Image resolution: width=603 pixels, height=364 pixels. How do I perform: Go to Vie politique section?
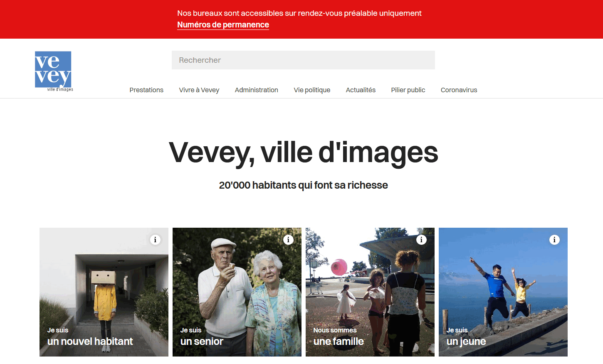pos(312,90)
